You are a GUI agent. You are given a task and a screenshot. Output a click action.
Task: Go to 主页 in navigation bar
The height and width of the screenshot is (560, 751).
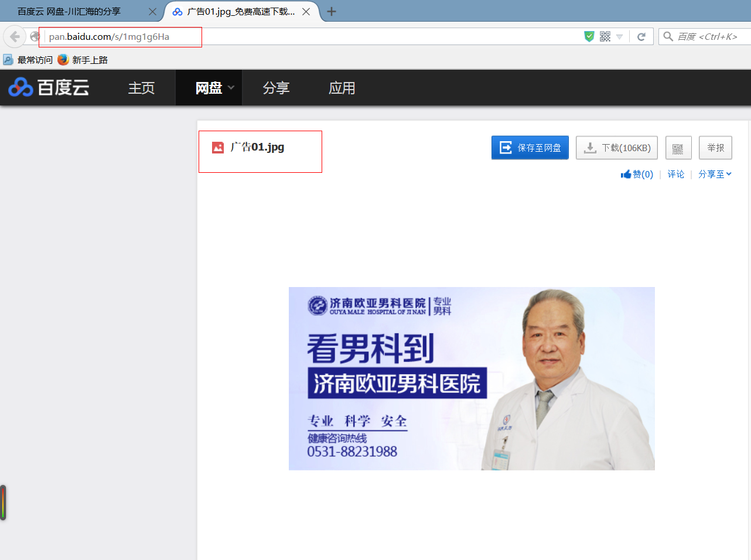click(141, 88)
